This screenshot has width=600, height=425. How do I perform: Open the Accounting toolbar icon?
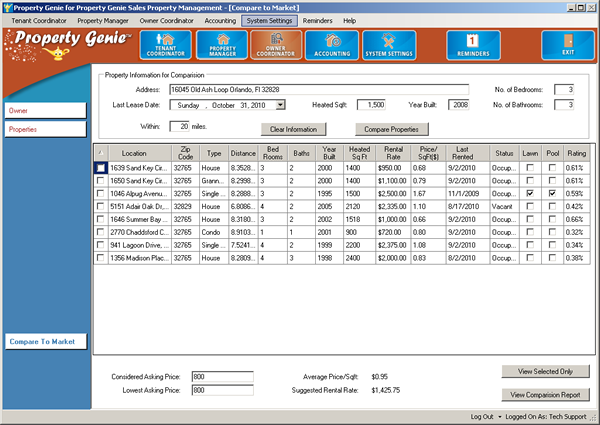[x=332, y=45]
